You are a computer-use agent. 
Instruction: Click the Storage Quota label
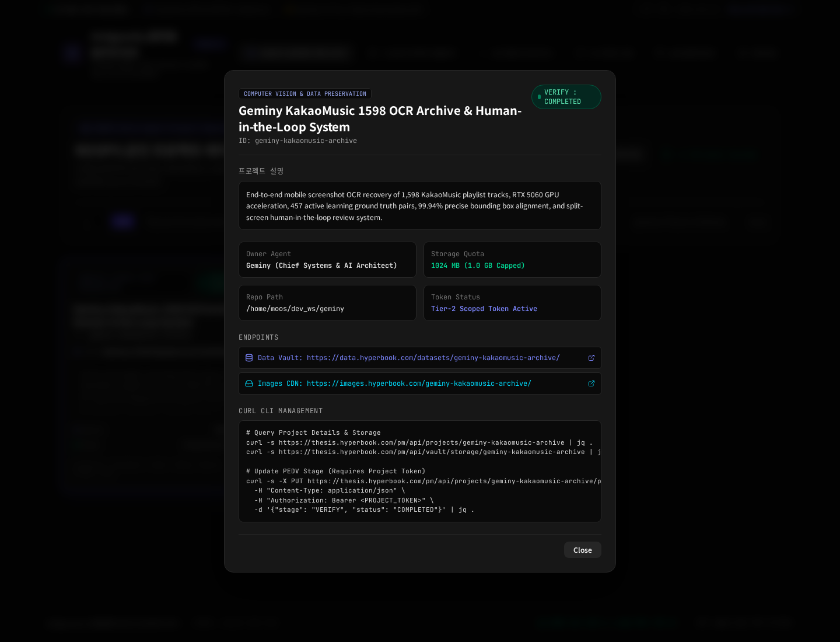click(457, 254)
